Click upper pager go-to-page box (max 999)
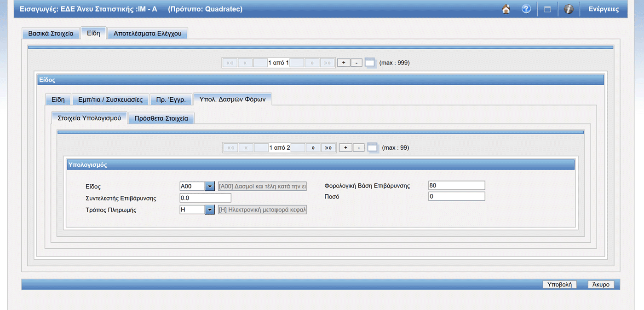The width and height of the screenshot is (644, 310). [x=370, y=63]
